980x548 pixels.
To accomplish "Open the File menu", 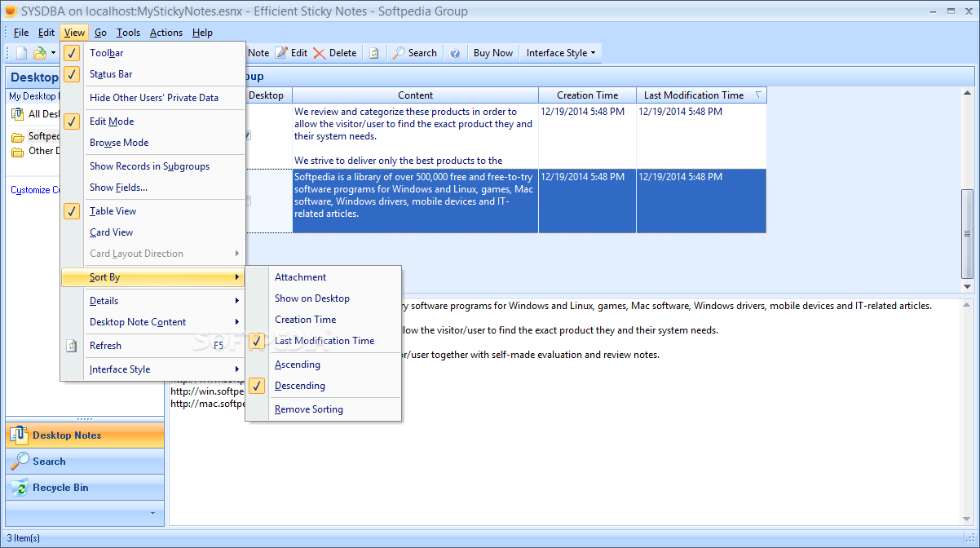I will coord(21,33).
